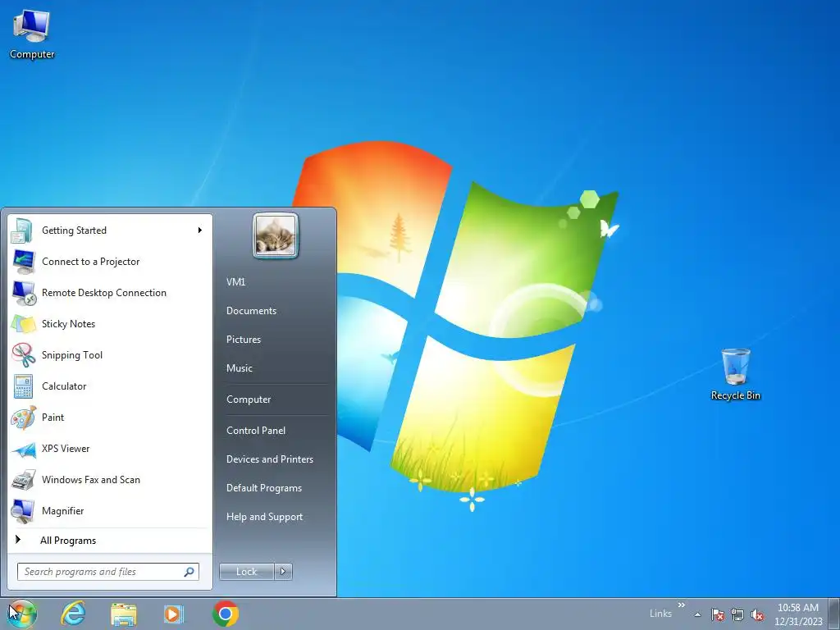
Task: Select the Recycle Bin desktop icon
Action: click(736, 374)
